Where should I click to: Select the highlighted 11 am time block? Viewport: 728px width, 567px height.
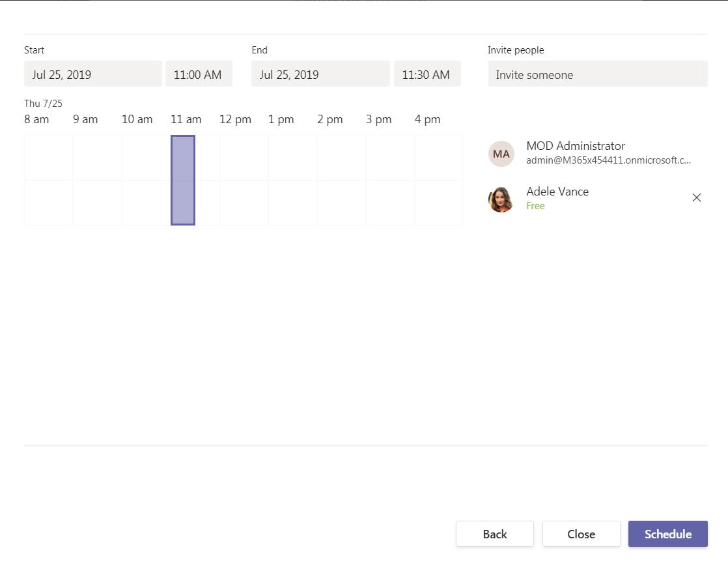click(183, 180)
